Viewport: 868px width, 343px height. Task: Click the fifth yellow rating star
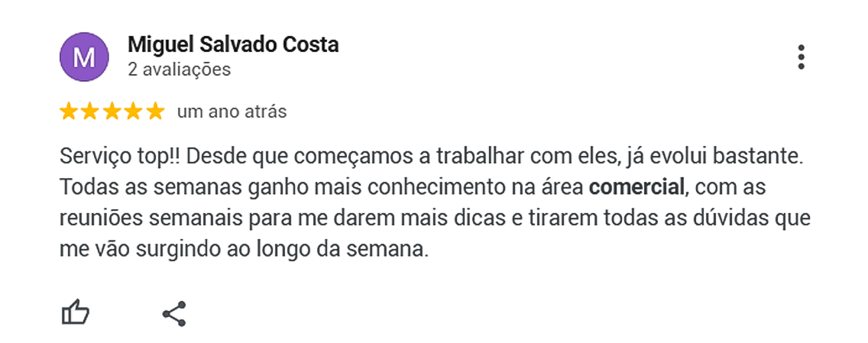tap(155, 112)
